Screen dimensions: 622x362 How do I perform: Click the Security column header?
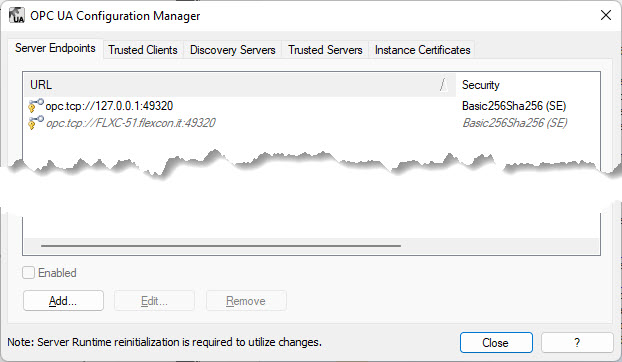[528, 84]
